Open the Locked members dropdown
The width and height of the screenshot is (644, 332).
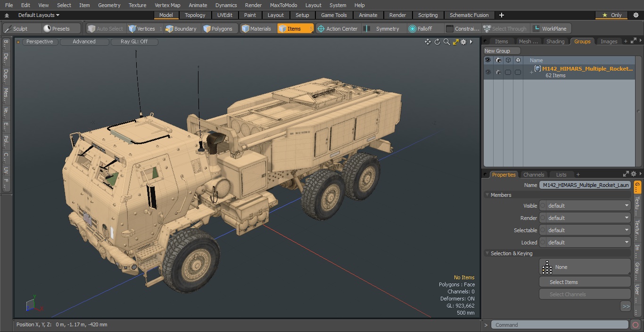(585, 243)
